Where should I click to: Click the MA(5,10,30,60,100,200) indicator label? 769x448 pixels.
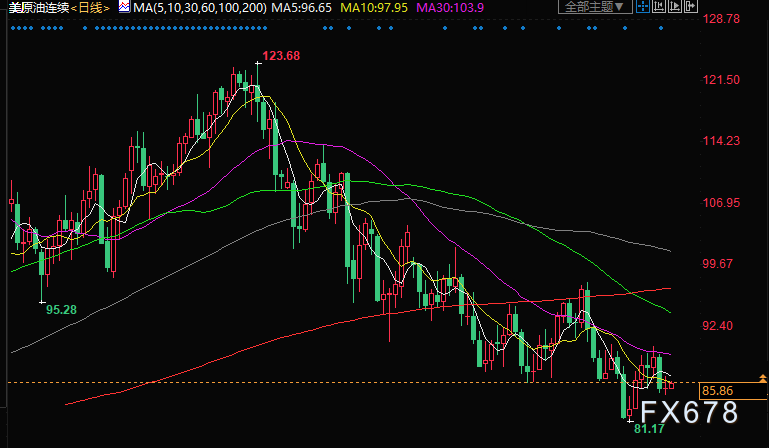click(200, 7)
